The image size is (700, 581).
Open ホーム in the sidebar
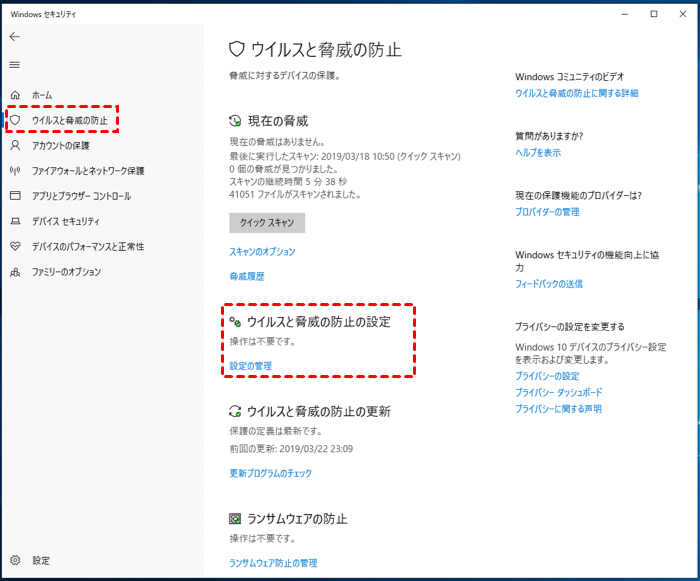pyautogui.click(x=42, y=95)
